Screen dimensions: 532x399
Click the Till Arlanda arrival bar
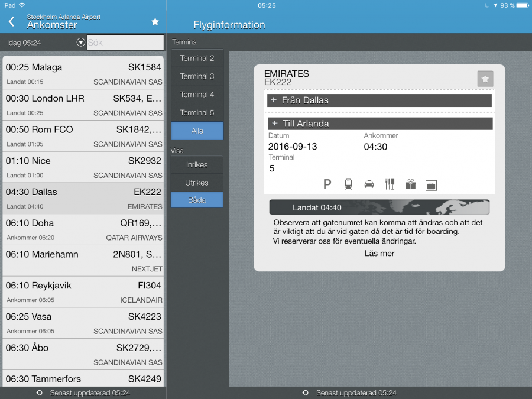(380, 124)
